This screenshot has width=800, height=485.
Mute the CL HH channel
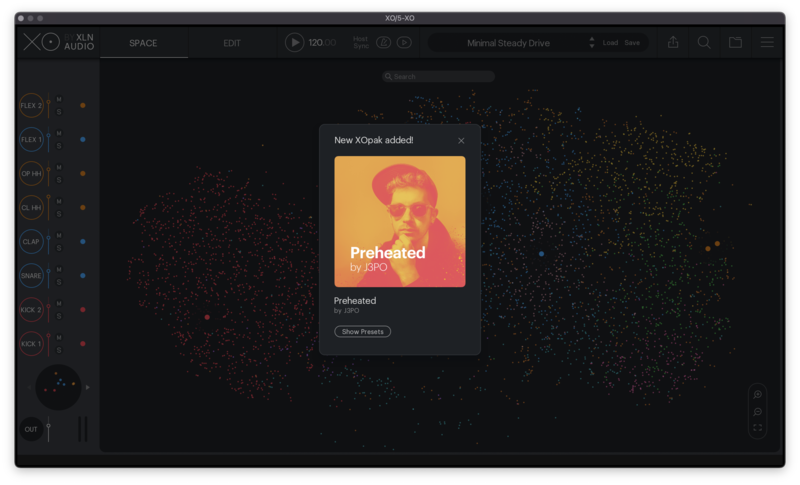tap(59, 201)
